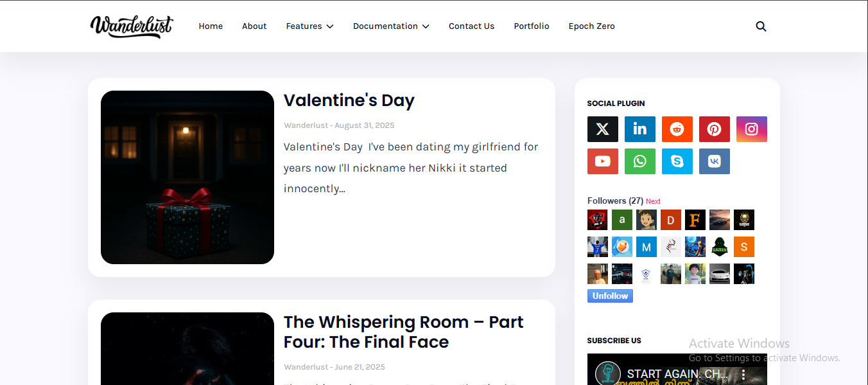Expand the Documentation dropdown menu

391,26
